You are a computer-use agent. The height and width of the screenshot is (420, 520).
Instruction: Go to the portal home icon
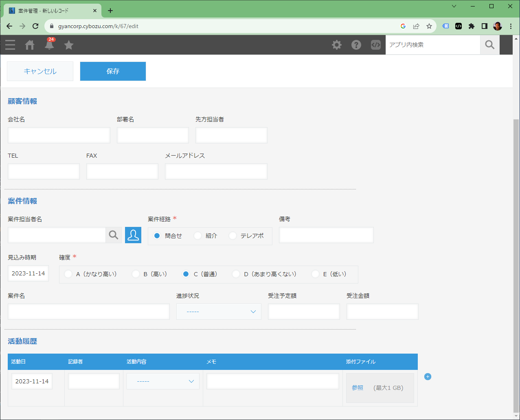point(30,45)
